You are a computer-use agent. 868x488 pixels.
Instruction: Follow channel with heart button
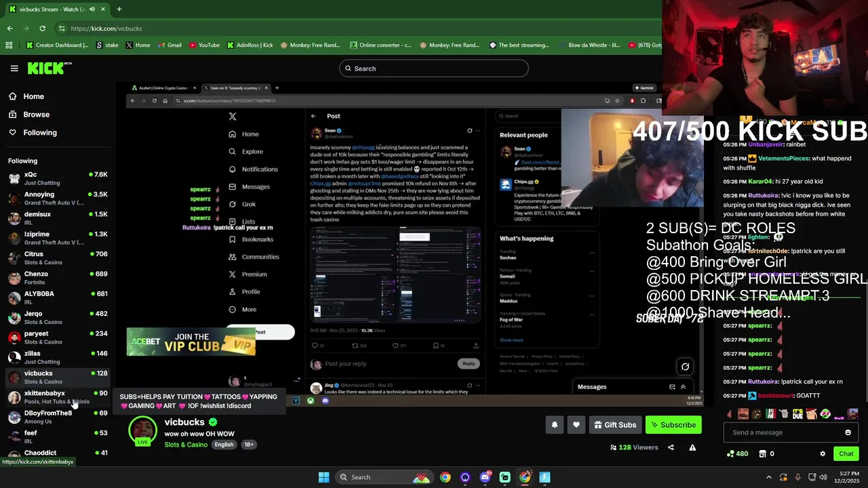tap(576, 425)
